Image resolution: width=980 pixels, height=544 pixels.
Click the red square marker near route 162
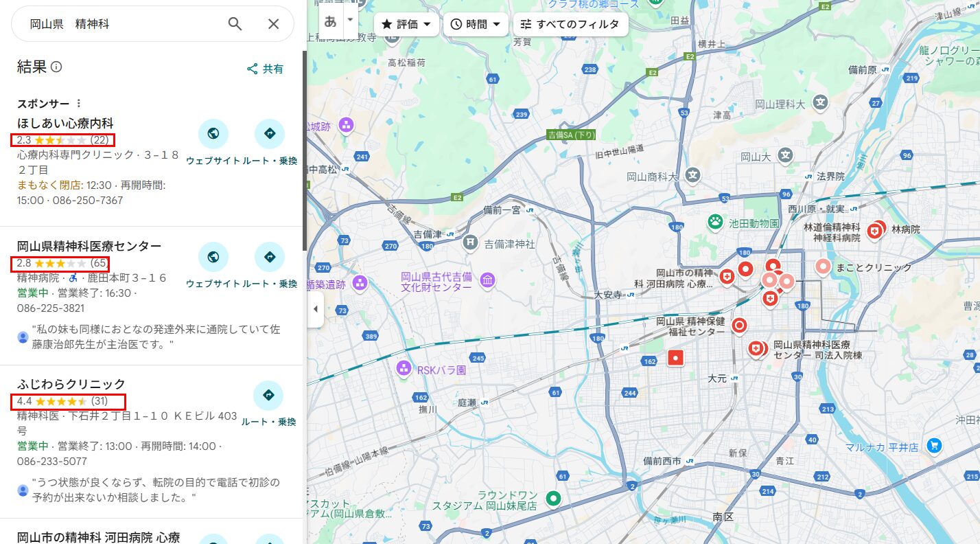pyautogui.click(x=676, y=357)
